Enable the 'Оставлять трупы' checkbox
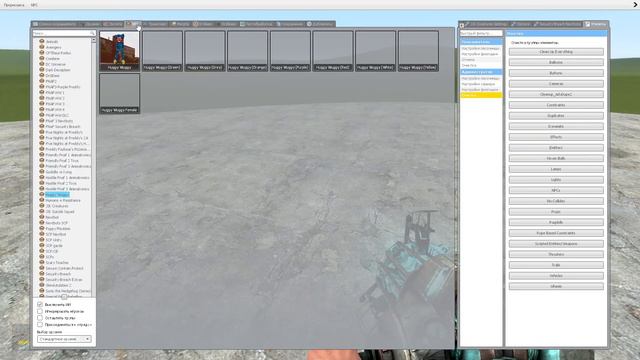This screenshot has height=360, width=640. click(40, 318)
